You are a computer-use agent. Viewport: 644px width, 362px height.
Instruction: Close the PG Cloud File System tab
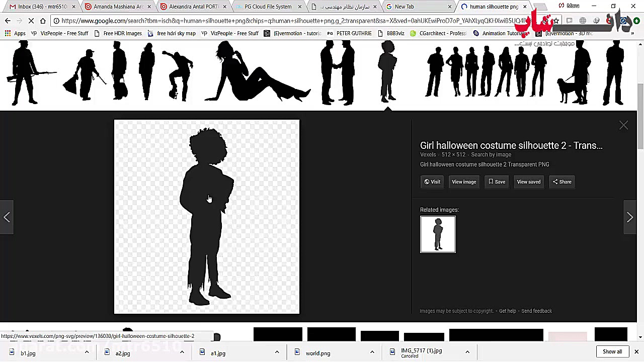[300, 7]
